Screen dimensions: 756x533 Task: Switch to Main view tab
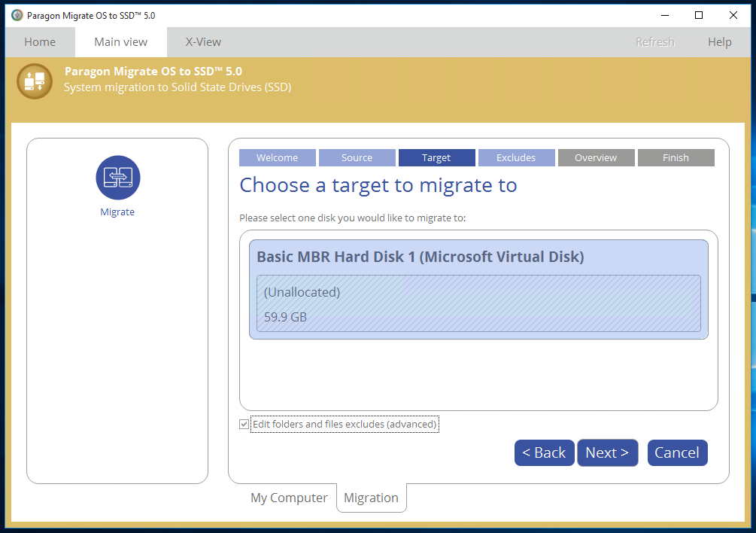pos(121,42)
